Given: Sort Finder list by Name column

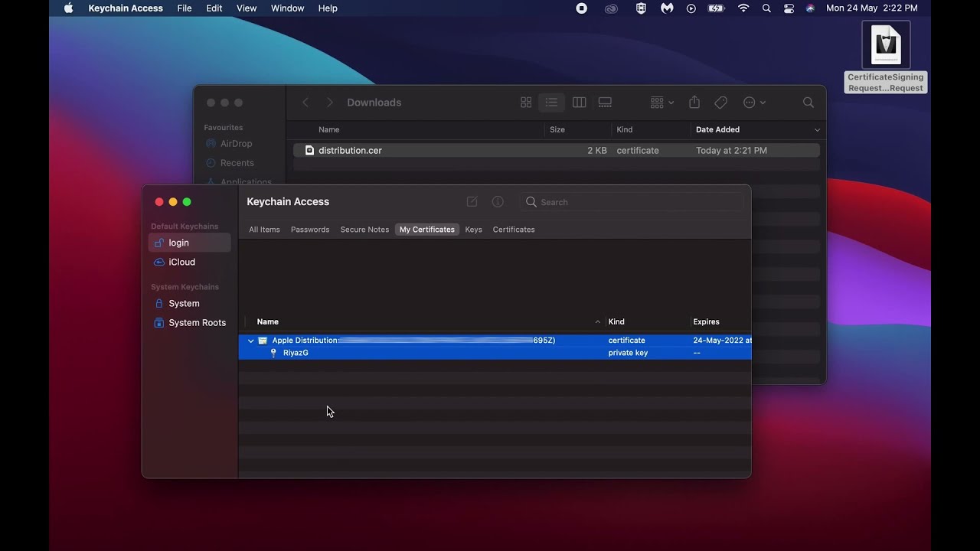Looking at the screenshot, I should [329, 130].
